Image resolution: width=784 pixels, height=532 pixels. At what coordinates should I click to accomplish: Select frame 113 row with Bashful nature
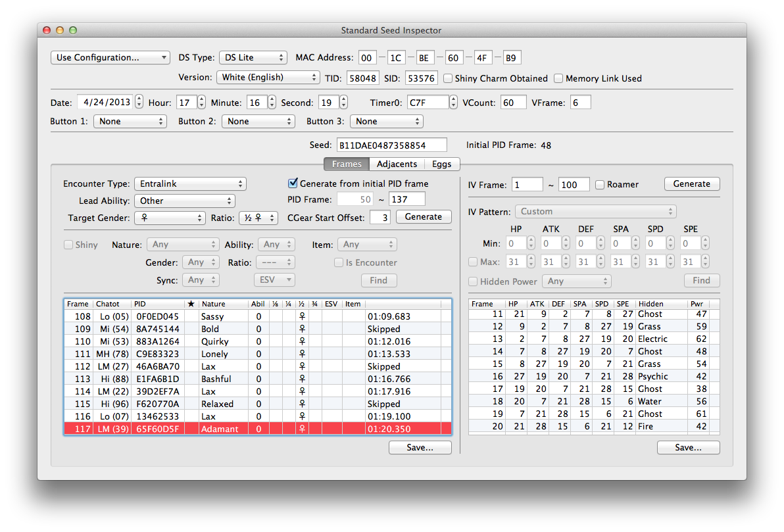point(258,379)
